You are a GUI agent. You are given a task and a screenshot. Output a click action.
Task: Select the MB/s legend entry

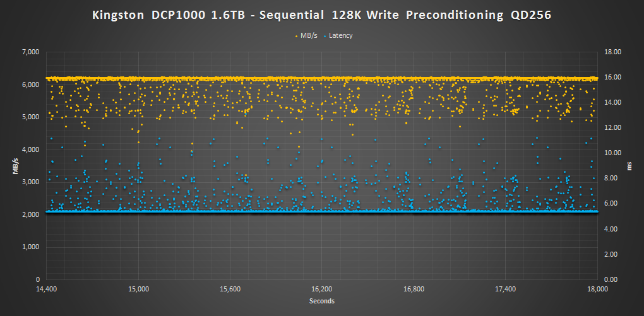point(306,36)
